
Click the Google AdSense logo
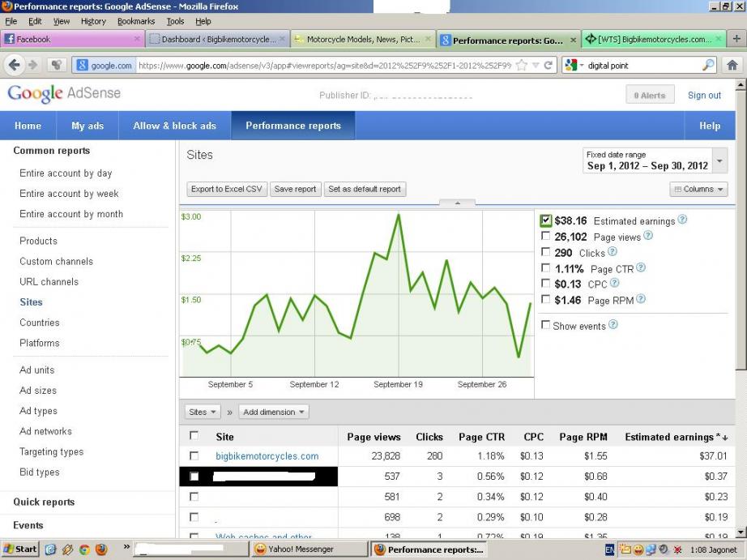(x=64, y=93)
